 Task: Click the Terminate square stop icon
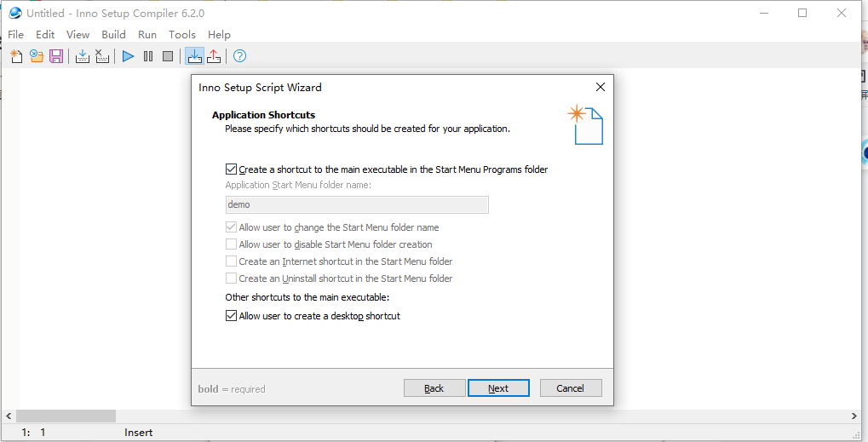point(168,56)
